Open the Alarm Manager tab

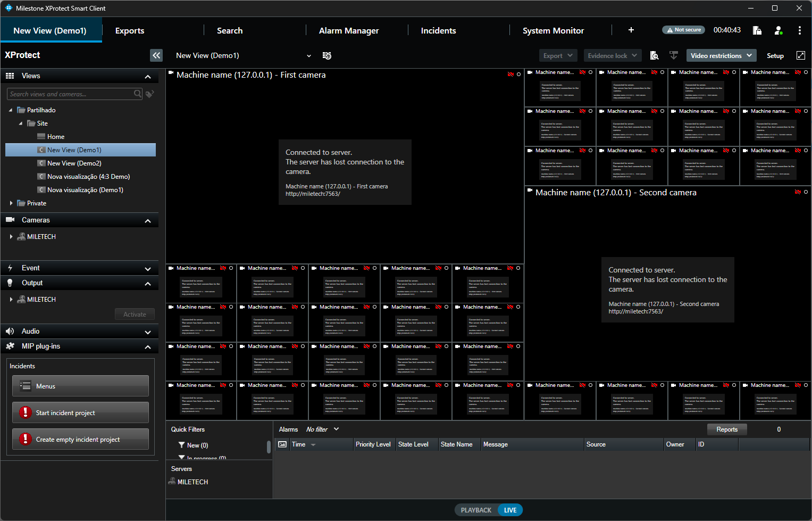(349, 30)
